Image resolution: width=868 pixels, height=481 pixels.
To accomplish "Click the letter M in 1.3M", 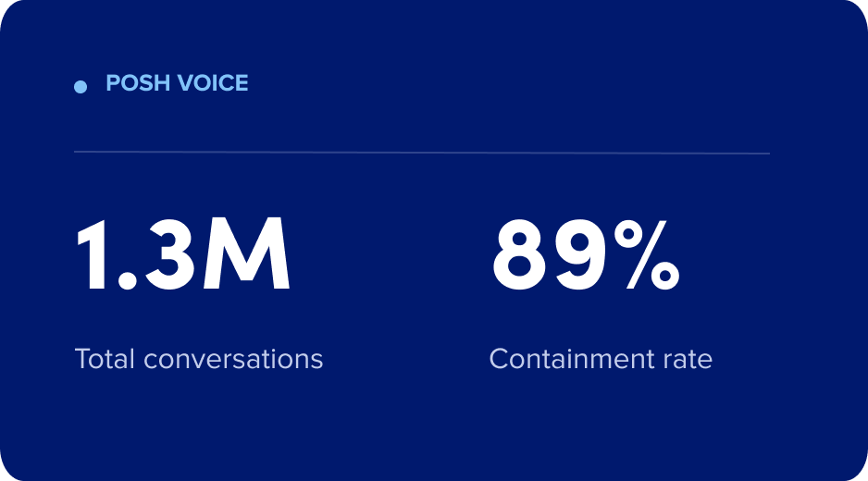I will tap(246, 254).
